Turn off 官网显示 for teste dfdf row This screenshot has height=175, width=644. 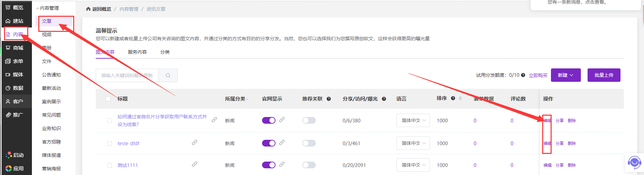pos(268,143)
